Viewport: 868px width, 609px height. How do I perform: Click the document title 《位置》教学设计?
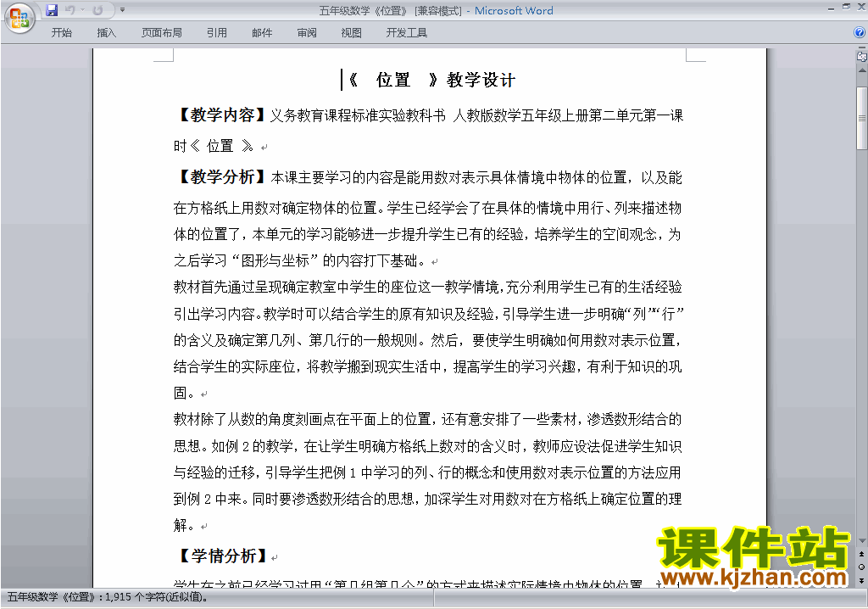432,80
